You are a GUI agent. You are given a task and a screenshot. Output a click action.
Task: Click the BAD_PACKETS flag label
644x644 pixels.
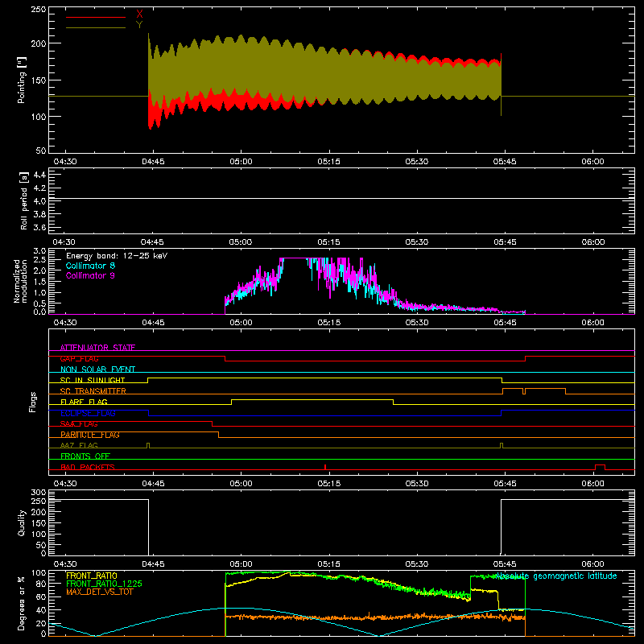point(88,467)
